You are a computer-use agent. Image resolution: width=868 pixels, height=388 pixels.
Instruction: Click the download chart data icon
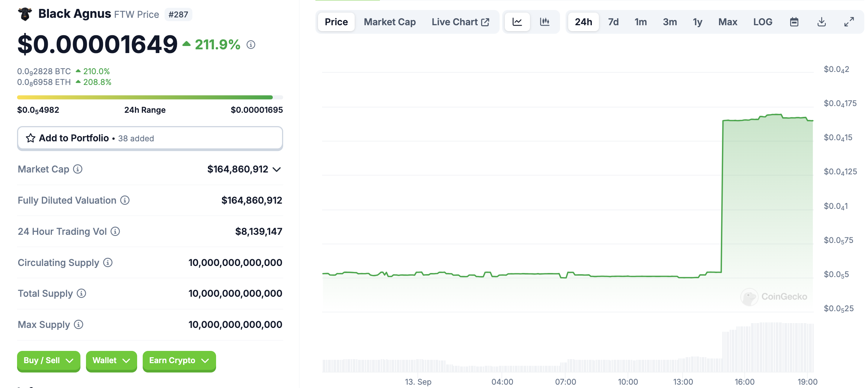tap(821, 22)
